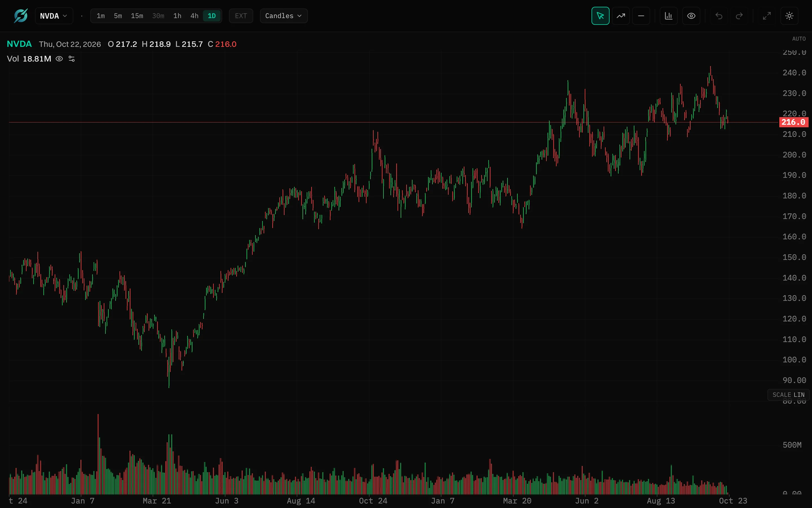The image size is (812, 508).
Task: Select the 30m timeframe
Action: (x=158, y=16)
